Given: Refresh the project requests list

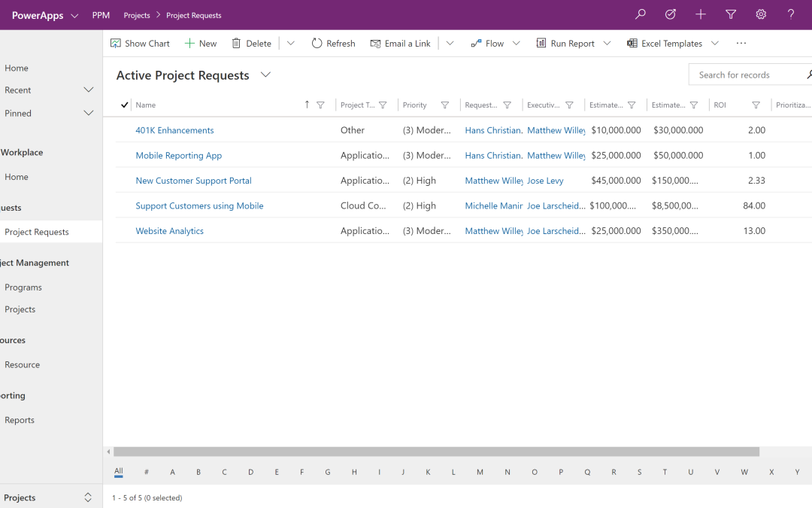Looking at the screenshot, I should pos(333,43).
